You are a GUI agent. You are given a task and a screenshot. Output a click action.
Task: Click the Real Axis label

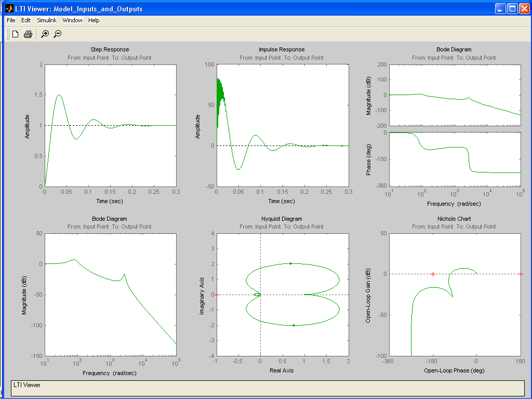[x=282, y=370]
